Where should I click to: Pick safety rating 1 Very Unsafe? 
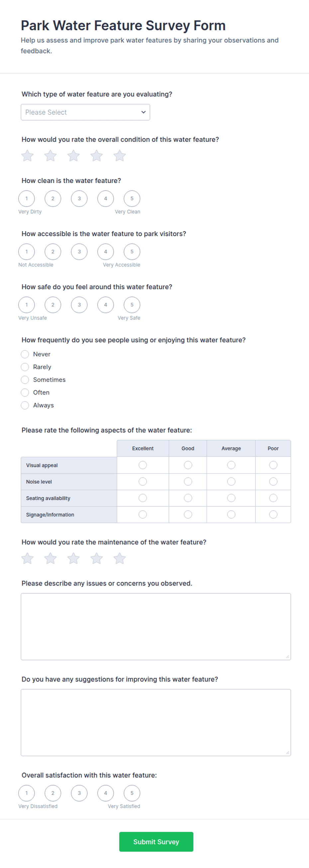(27, 304)
